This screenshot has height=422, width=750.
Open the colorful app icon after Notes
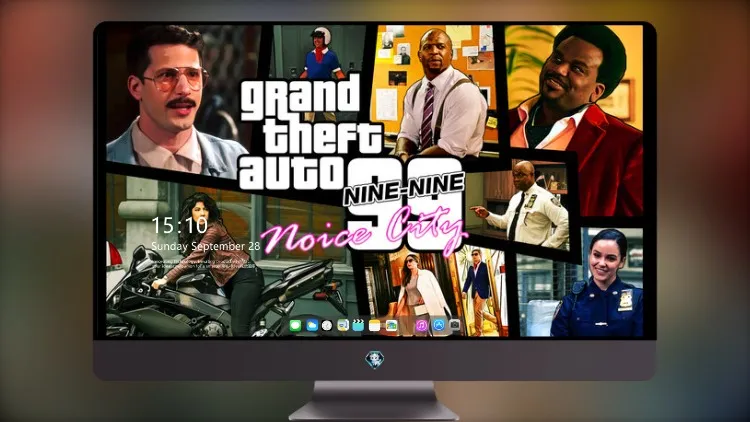tap(391, 326)
